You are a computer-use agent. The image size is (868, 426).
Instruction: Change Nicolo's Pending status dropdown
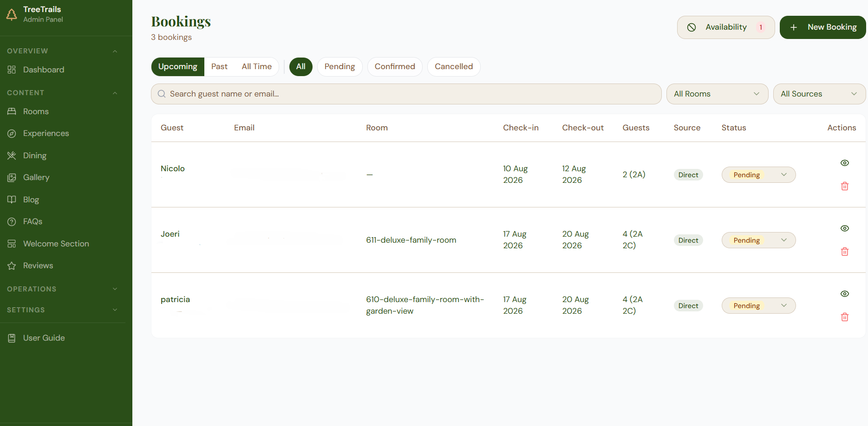(758, 174)
